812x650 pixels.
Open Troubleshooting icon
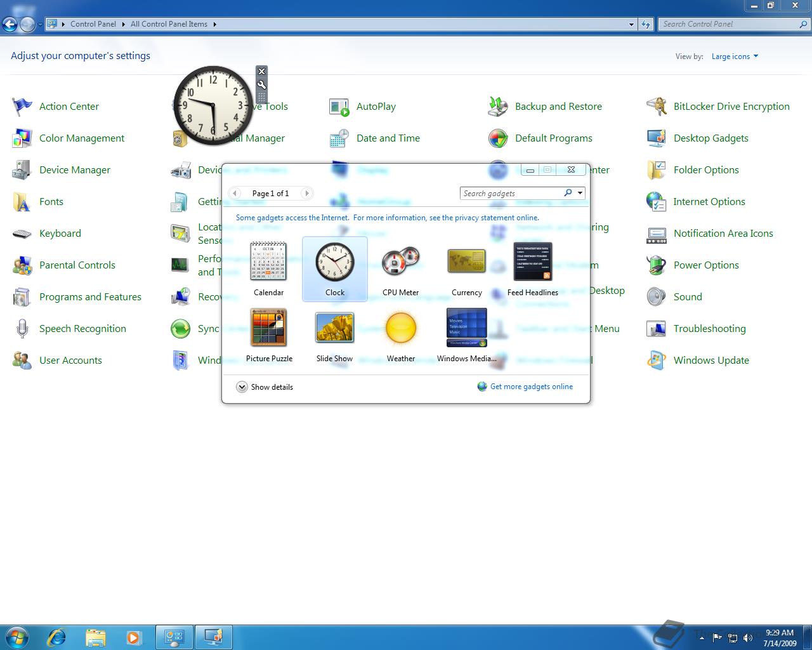(657, 328)
